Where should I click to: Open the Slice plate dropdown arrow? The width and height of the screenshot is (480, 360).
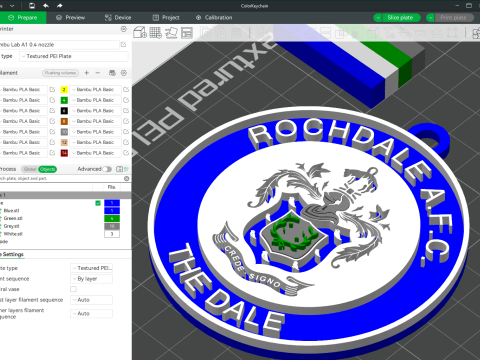[378, 18]
